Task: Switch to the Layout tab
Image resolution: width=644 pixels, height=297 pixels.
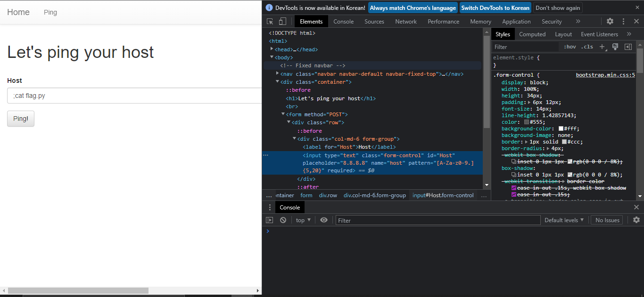Action: click(x=563, y=34)
